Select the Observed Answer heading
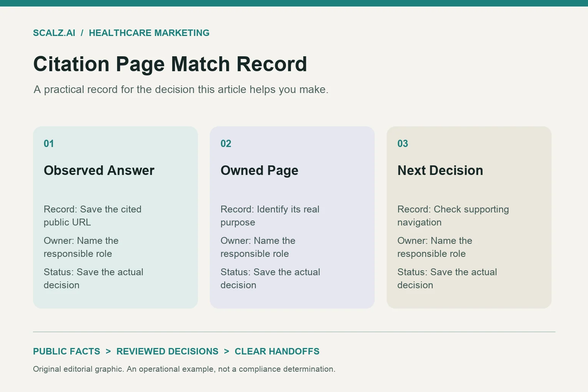 tap(99, 170)
